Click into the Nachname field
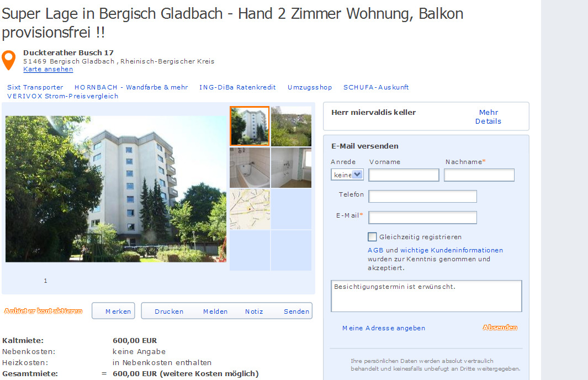The width and height of the screenshot is (588, 380). pyautogui.click(x=479, y=175)
